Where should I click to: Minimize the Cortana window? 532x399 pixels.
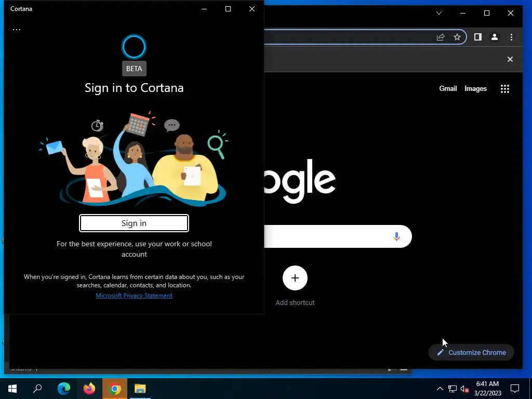204,9
